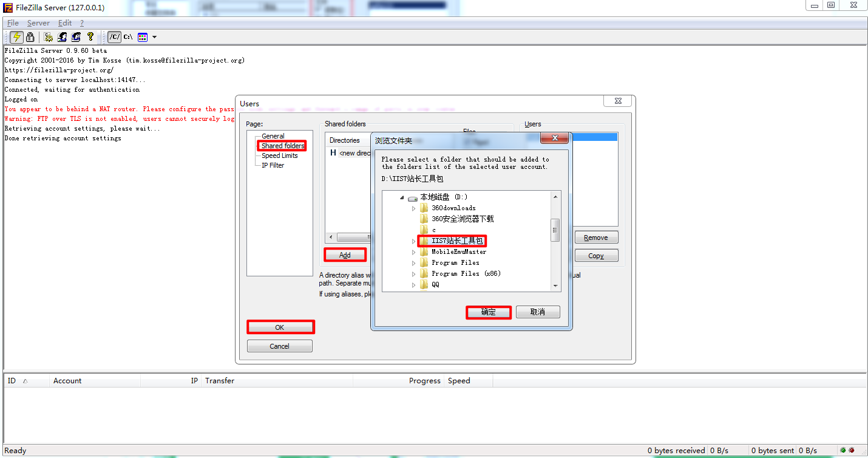Sort transfers by Account column
Screen dimensions: 868x458
[95, 381]
